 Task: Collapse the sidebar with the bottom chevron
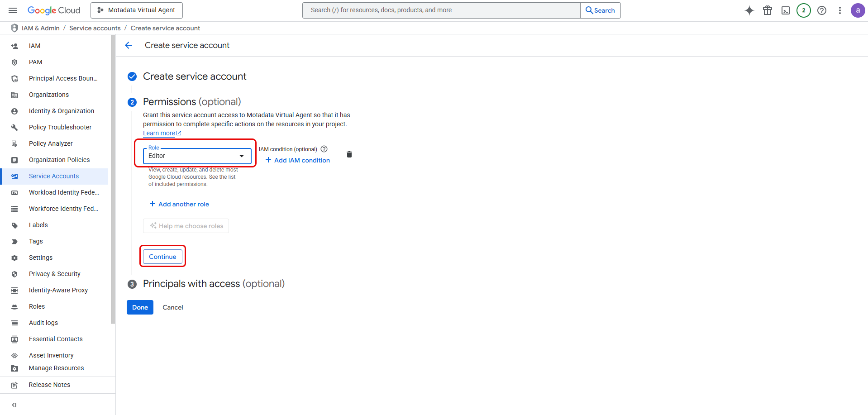pyautogui.click(x=14, y=405)
